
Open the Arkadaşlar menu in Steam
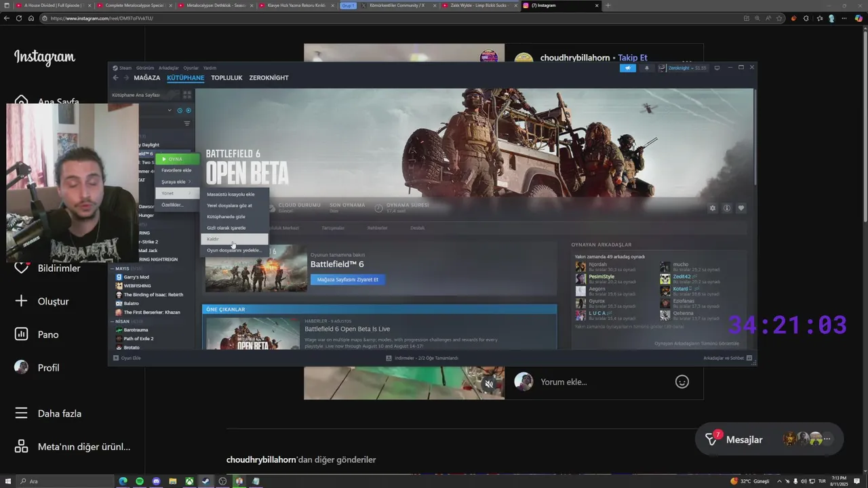click(x=169, y=68)
